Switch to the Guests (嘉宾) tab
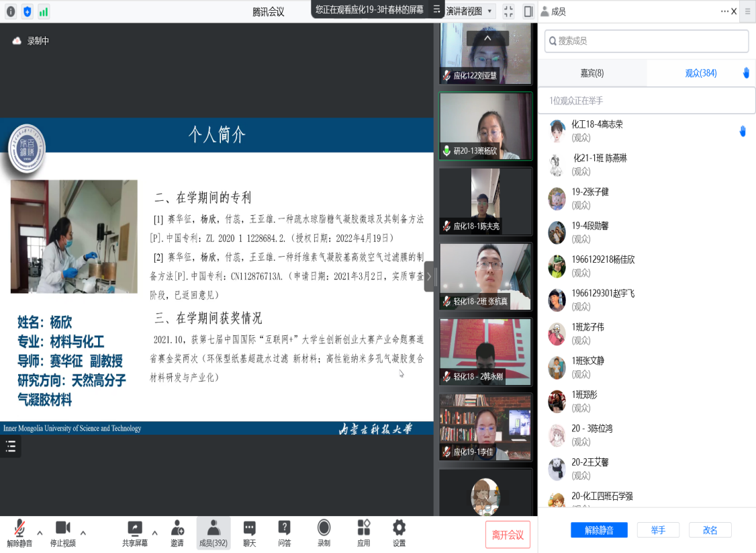 click(x=592, y=73)
